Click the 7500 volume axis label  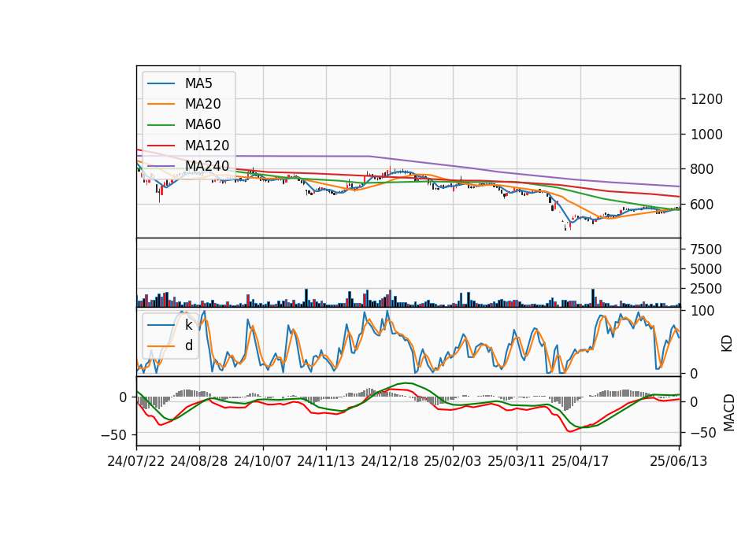point(706,249)
